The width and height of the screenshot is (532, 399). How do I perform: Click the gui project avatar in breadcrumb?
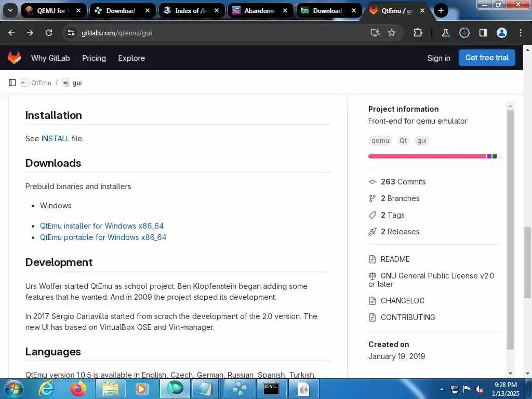pos(66,83)
